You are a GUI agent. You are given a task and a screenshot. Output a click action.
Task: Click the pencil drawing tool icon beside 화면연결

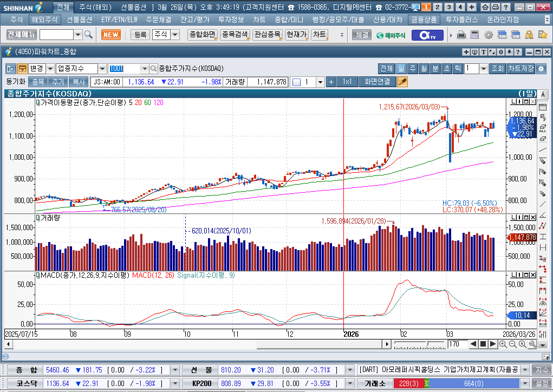coord(402,82)
